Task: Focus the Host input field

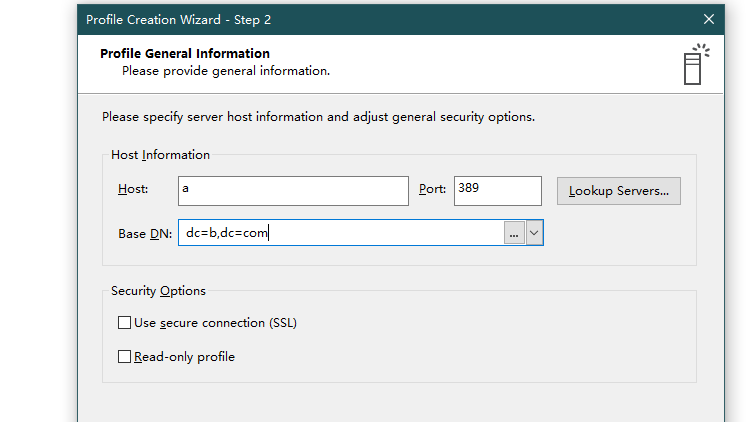Action: point(293,191)
